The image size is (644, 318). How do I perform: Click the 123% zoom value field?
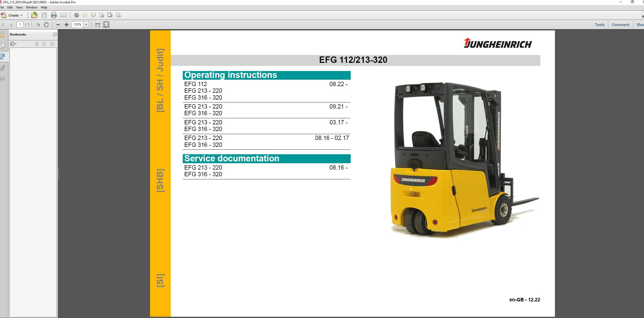click(78, 25)
